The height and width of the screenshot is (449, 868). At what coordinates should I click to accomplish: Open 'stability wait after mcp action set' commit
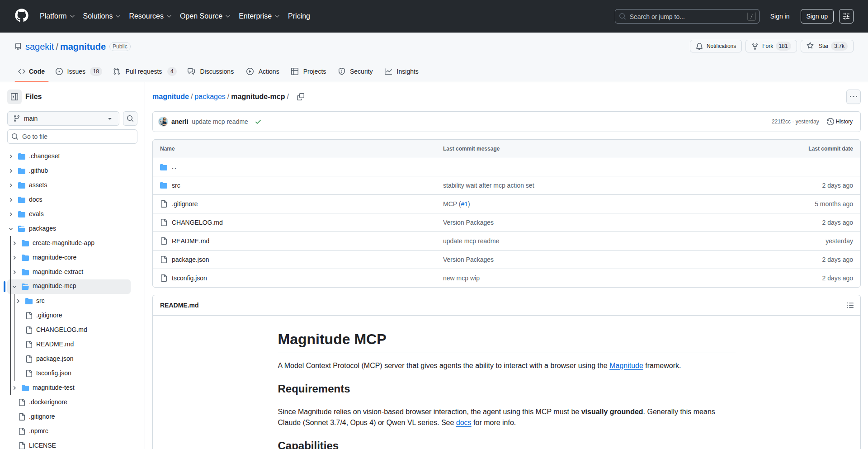(x=488, y=185)
